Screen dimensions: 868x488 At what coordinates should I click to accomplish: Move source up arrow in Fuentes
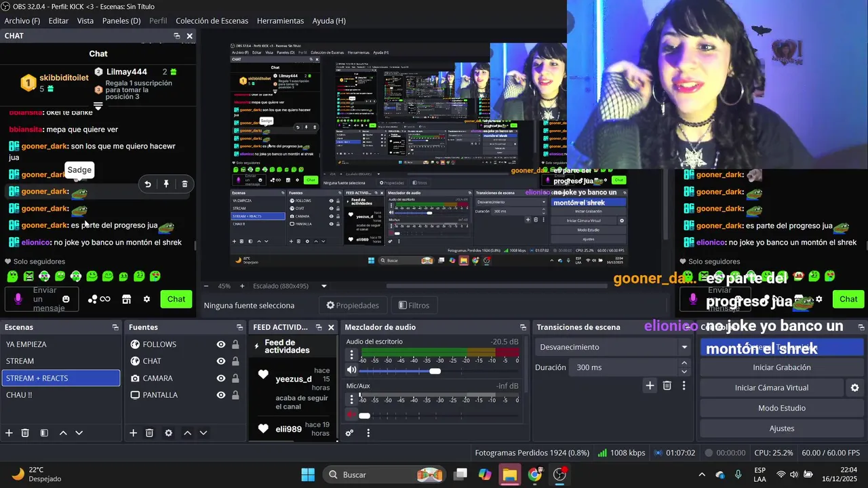pyautogui.click(x=187, y=433)
